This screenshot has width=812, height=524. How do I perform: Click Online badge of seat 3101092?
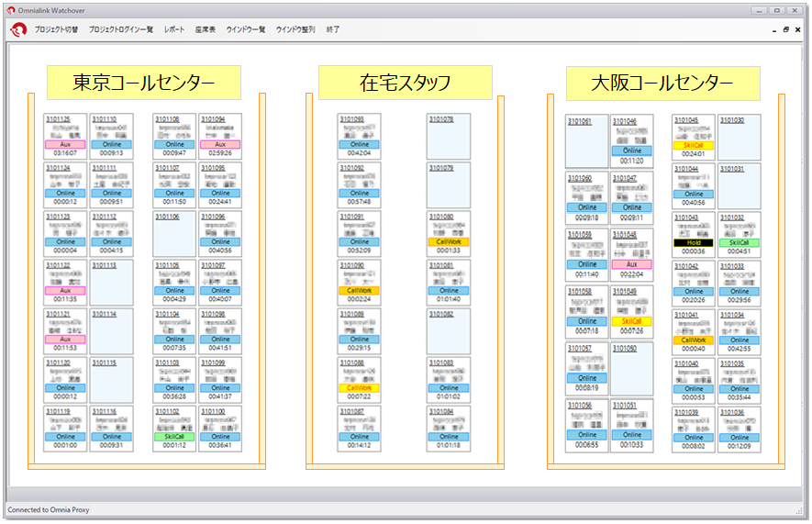point(360,193)
